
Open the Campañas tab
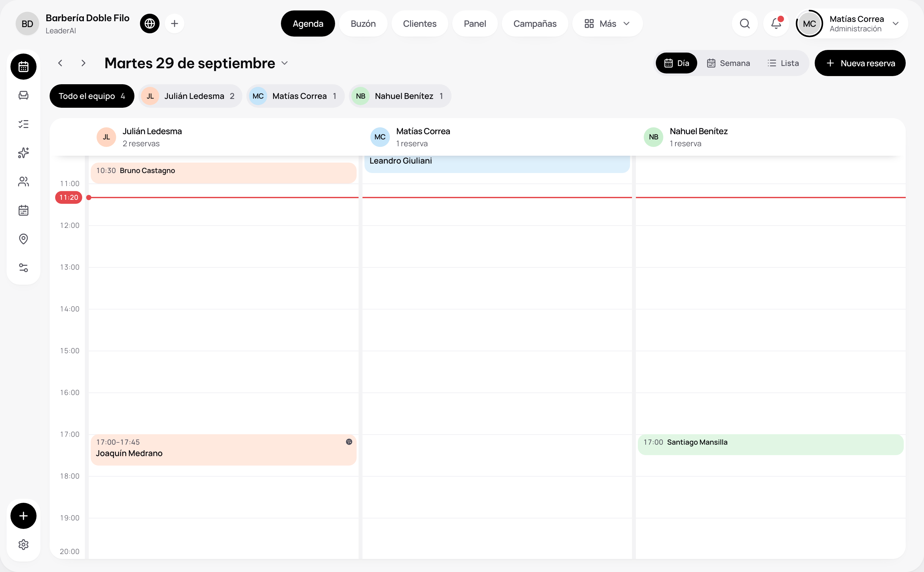coord(534,24)
